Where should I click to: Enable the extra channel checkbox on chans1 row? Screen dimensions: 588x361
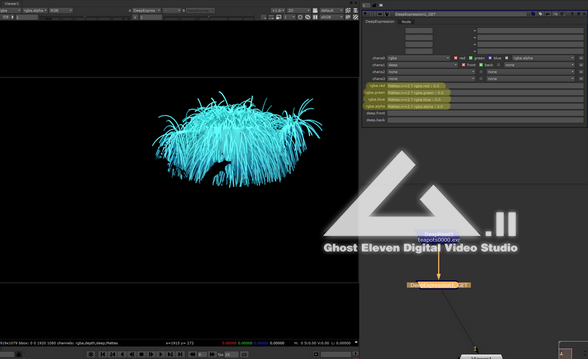tap(498, 65)
